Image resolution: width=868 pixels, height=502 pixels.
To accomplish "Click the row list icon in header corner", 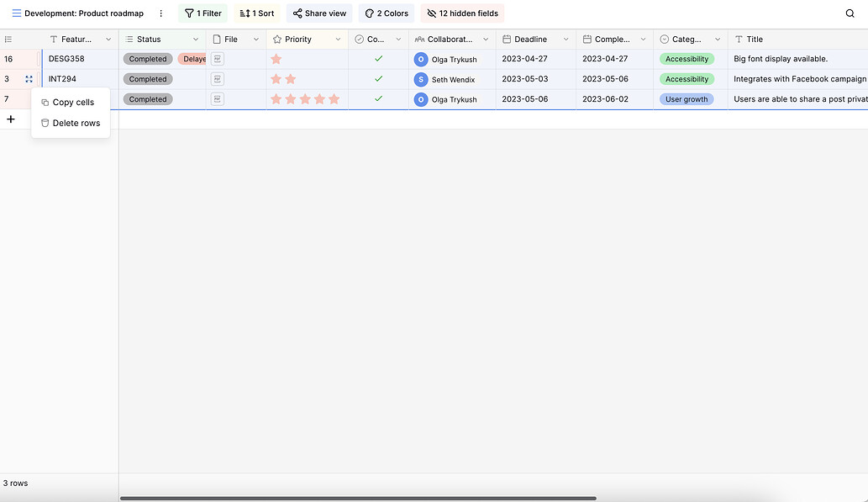I will pyautogui.click(x=8, y=39).
